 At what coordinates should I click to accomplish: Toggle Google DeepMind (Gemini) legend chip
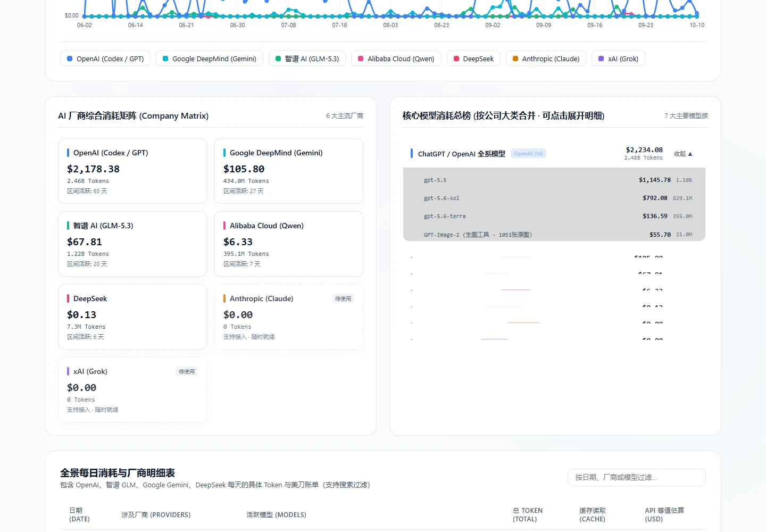tap(209, 59)
